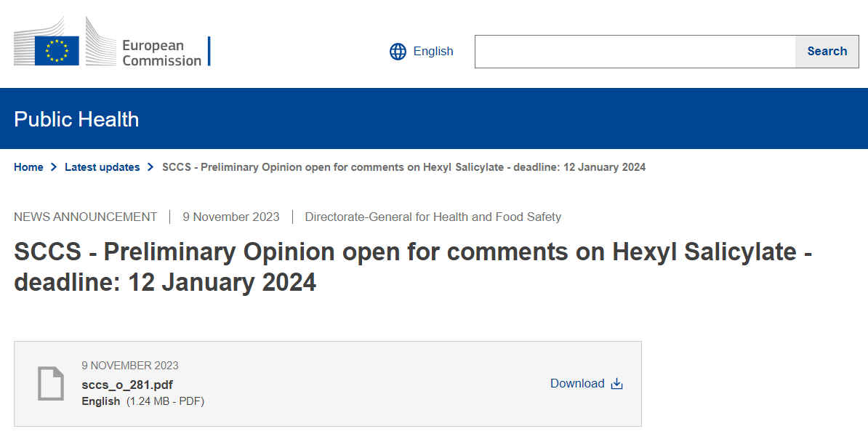Click the SCCS Preliminary Opinion page heading
Screen dimensions: 868x442
click(412, 266)
